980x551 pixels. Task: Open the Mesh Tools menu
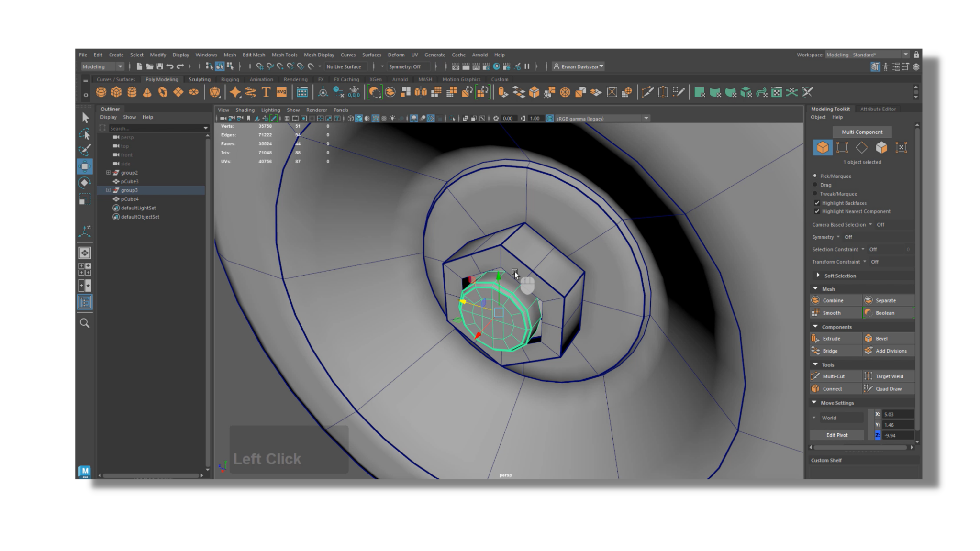(284, 55)
